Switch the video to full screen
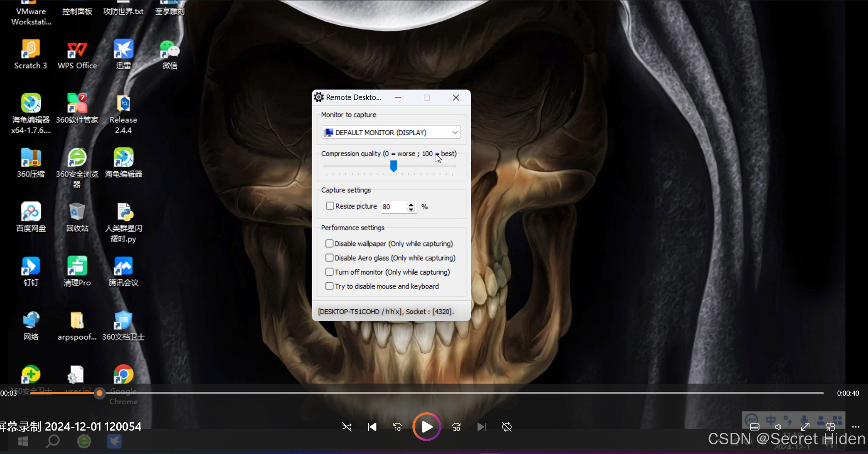Viewport: 868px width, 454px height. click(805, 427)
